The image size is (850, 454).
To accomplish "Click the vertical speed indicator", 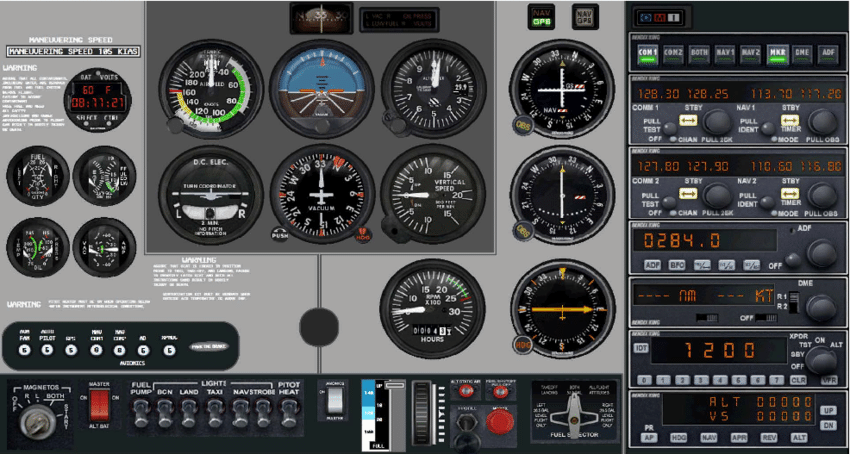I will coord(433,194).
